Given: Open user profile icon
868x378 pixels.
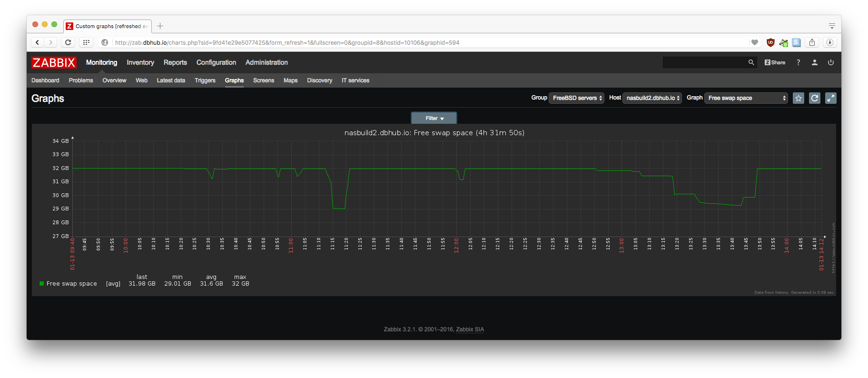Looking at the screenshot, I should 815,62.
